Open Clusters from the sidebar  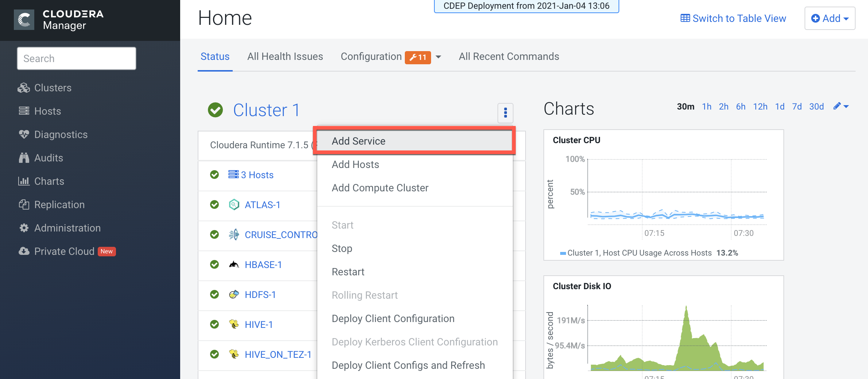click(x=44, y=88)
